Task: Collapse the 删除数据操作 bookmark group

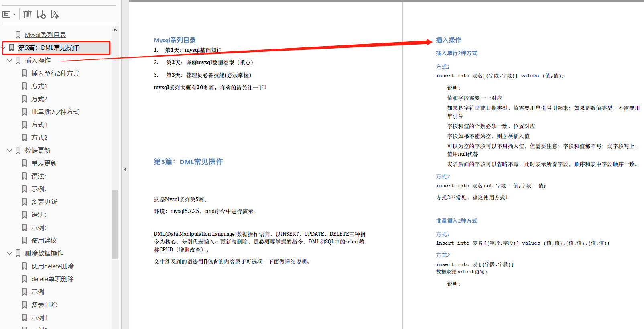Action: [10, 253]
